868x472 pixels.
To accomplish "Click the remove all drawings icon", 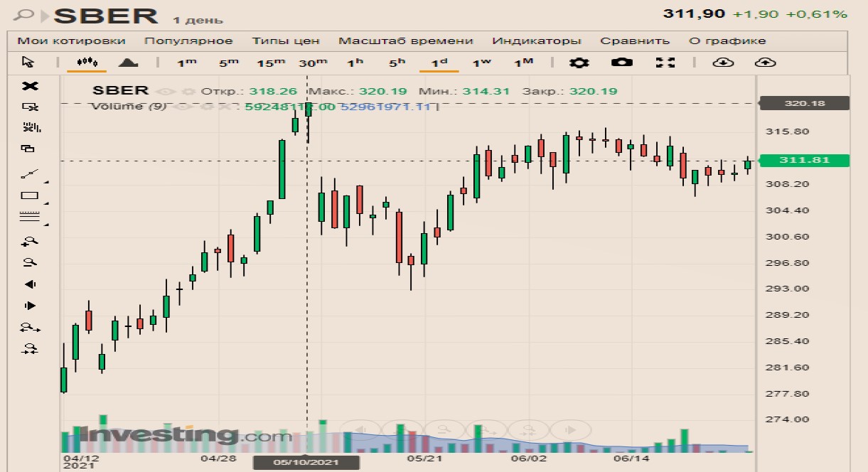I will (31, 128).
